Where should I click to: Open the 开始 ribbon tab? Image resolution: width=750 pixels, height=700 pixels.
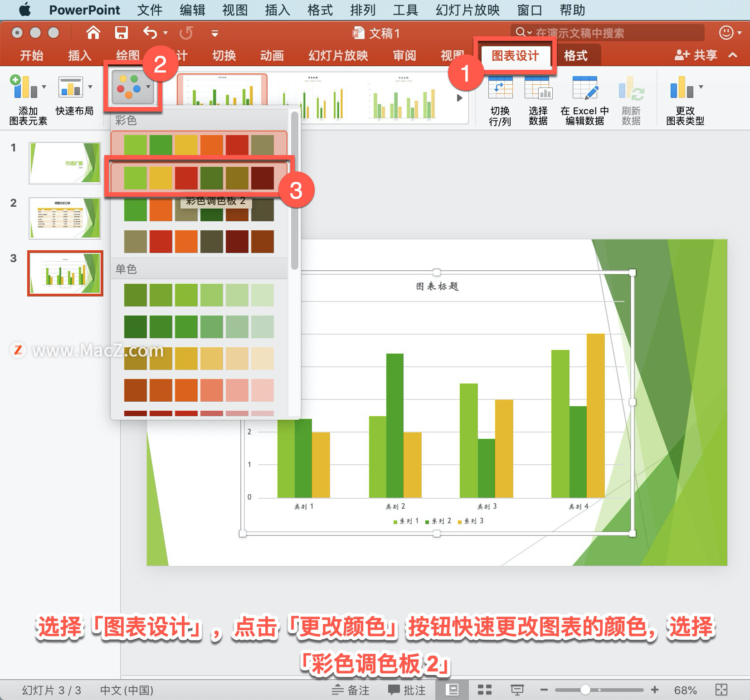pyautogui.click(x=32, y=55)
